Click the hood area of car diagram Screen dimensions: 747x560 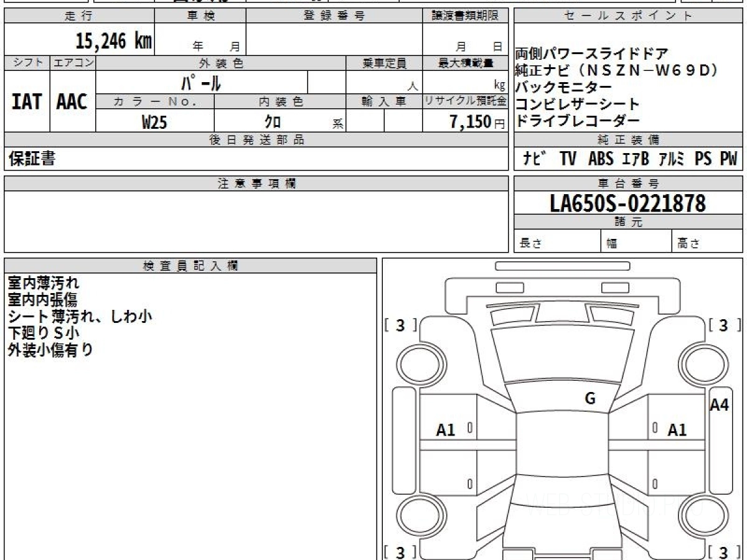point(563,353)
